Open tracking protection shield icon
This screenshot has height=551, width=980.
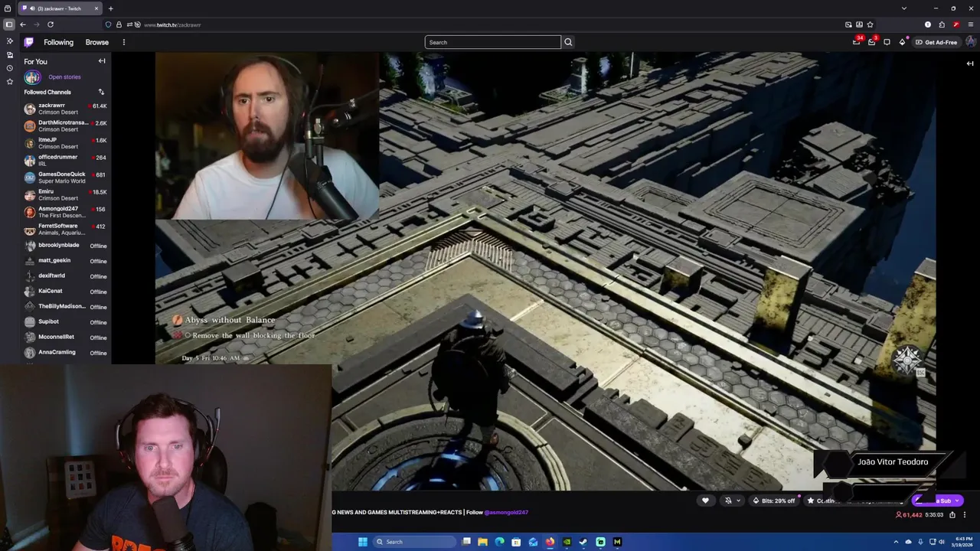pos(108,24)
